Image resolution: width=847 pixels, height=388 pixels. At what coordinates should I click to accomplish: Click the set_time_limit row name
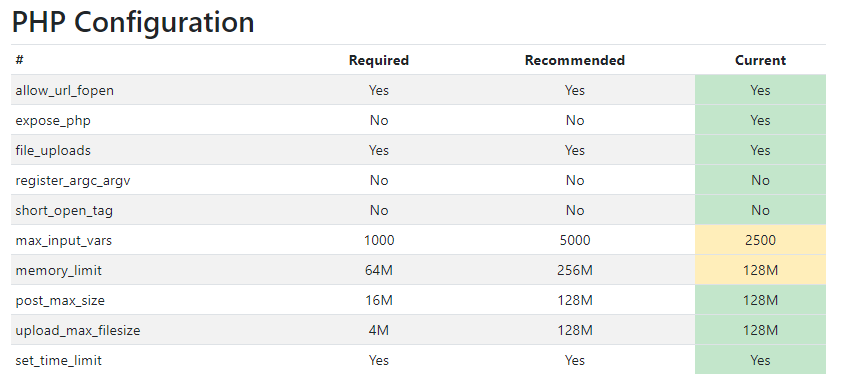(x=58, y=360)
